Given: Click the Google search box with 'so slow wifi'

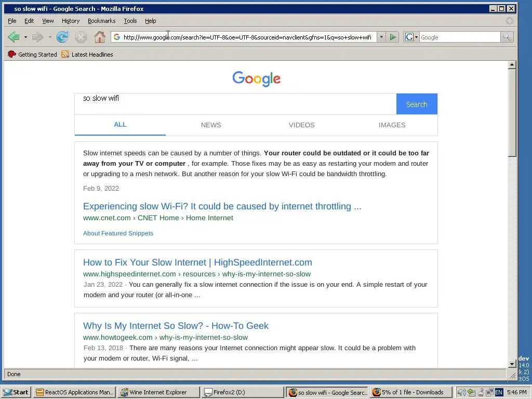Looking at the screenshot, I should pyautogui.click(x=235, y=104).
